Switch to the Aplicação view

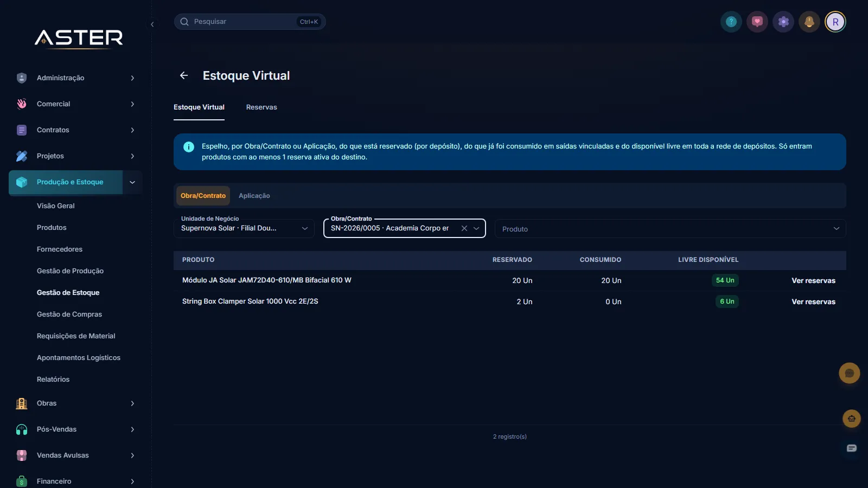point(254,196)
